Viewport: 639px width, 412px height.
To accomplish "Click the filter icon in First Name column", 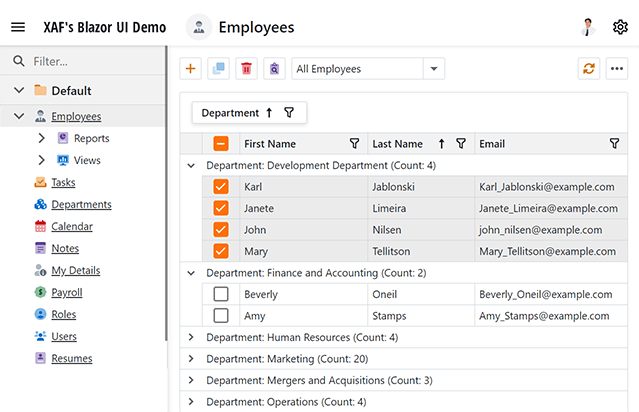I will [x=354, y=144].
